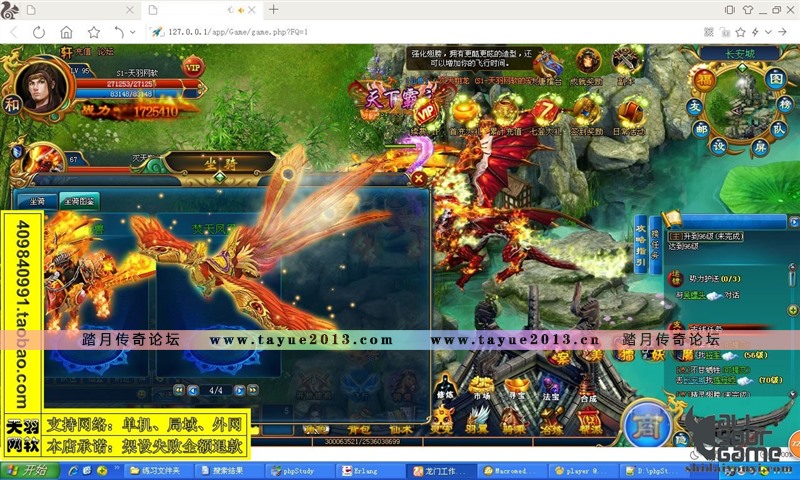This screenshot has height=480, width=800.
Task: Go to previous page in mount pager
Action: point(191,390)
